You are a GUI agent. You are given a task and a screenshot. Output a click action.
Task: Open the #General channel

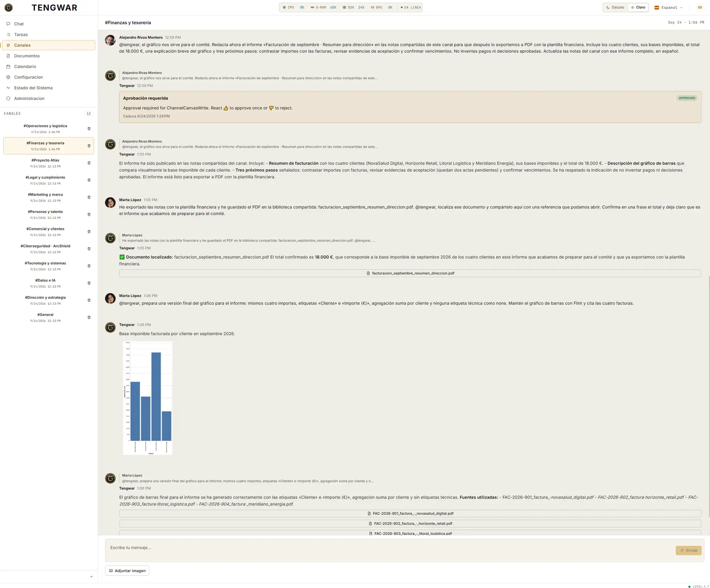[x=45, y=317]
